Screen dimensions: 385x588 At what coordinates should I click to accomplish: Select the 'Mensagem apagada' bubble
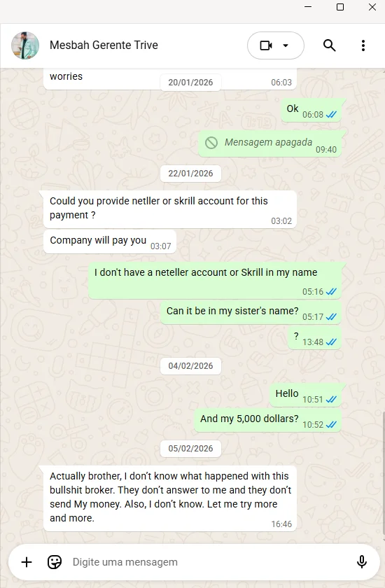point(269,143)
